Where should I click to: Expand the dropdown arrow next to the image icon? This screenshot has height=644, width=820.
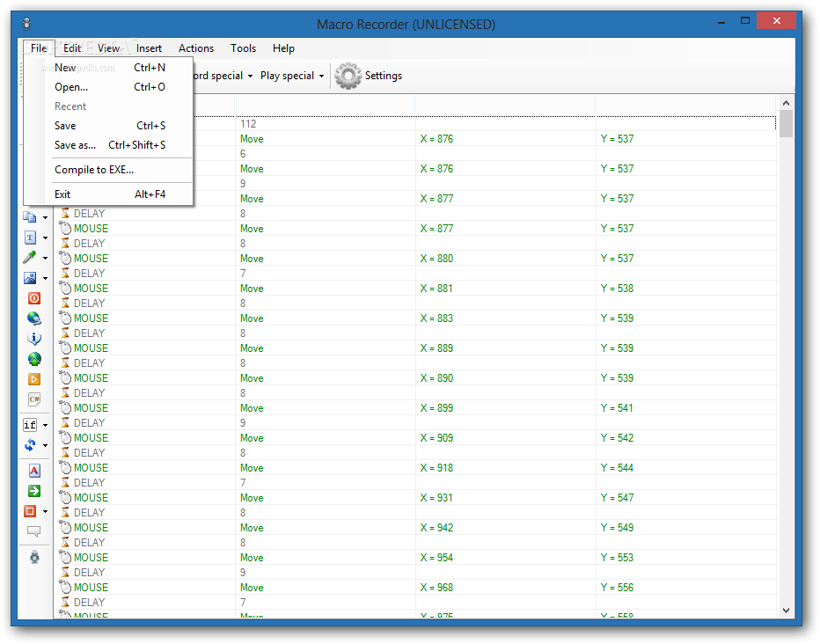pyautogui.click(x=46, y=278)
